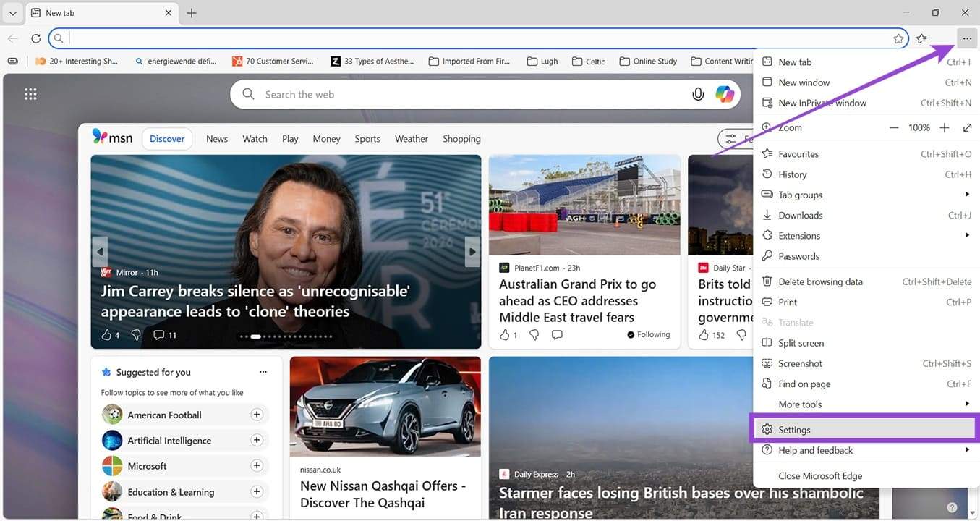Add page to favourites via the star icon
This screenshot has width=980, height=521.
pyautogui.click(x=898, y=38)
